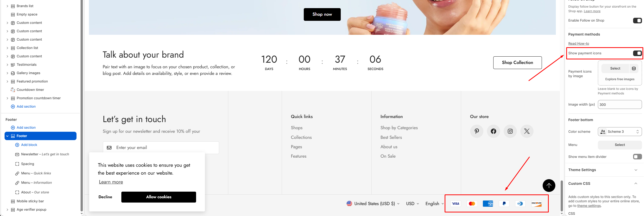
Task: Expand the Collection list section
Action: [7, 48]
